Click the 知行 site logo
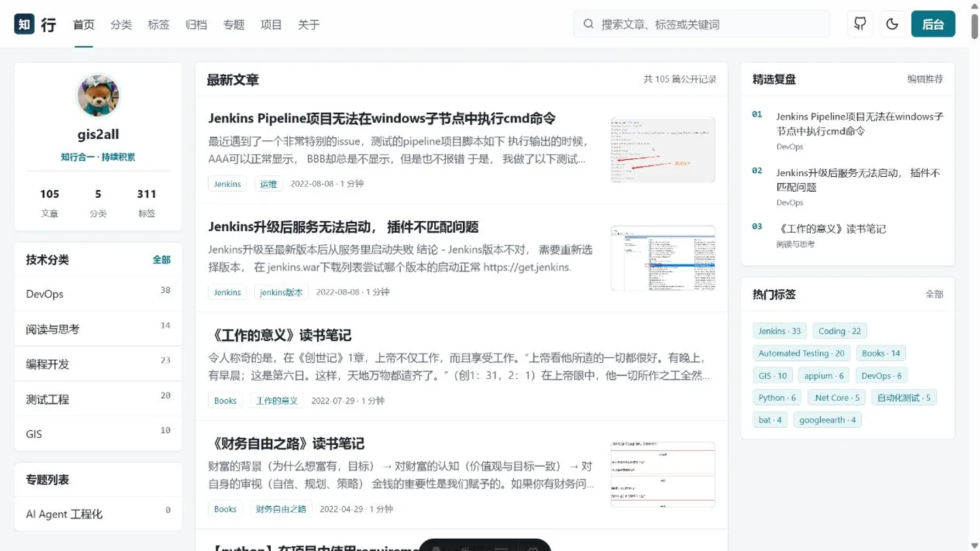The image size is (980, 551). click(x=35, y=24)
